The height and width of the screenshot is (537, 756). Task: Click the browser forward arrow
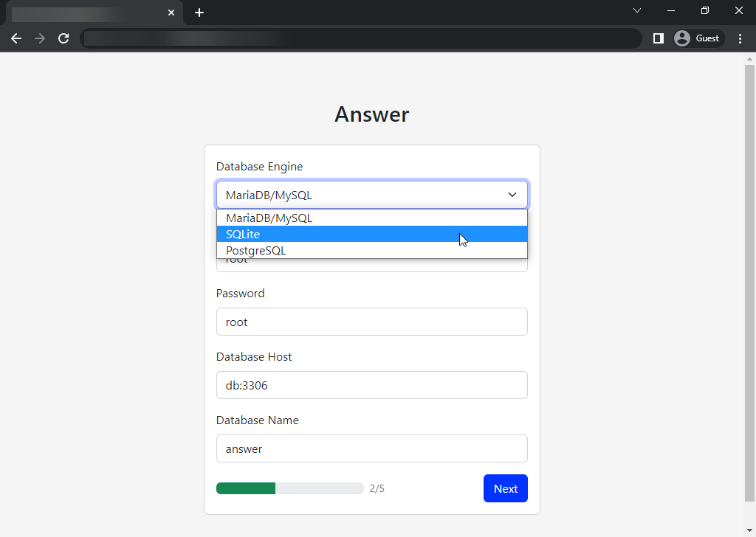(x=40, y=38)
